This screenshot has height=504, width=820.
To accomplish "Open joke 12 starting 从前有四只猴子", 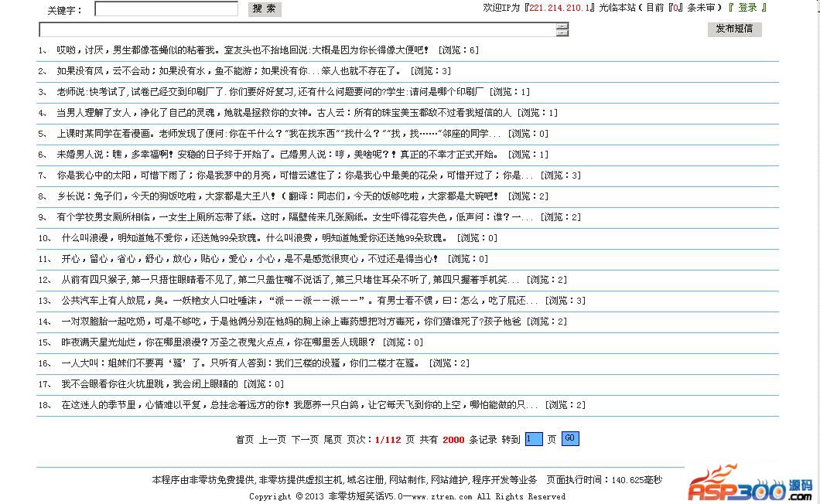I will pyautogui.click(x=290, y=281).
